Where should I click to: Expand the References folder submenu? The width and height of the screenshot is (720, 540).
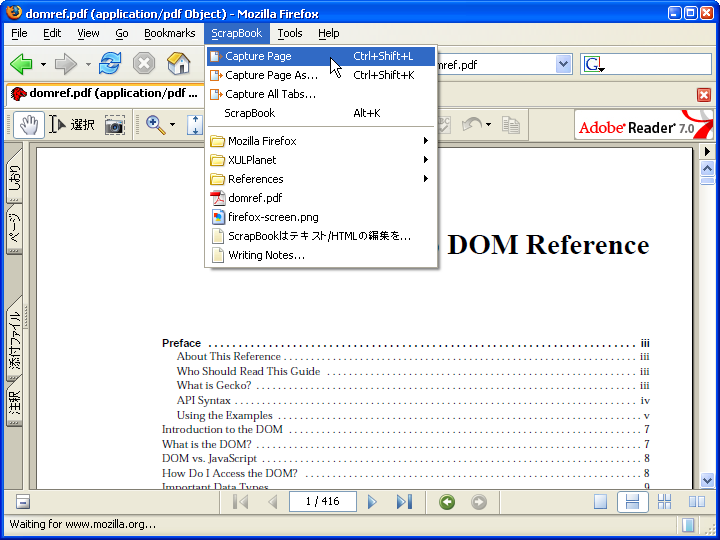click(321, 179)
